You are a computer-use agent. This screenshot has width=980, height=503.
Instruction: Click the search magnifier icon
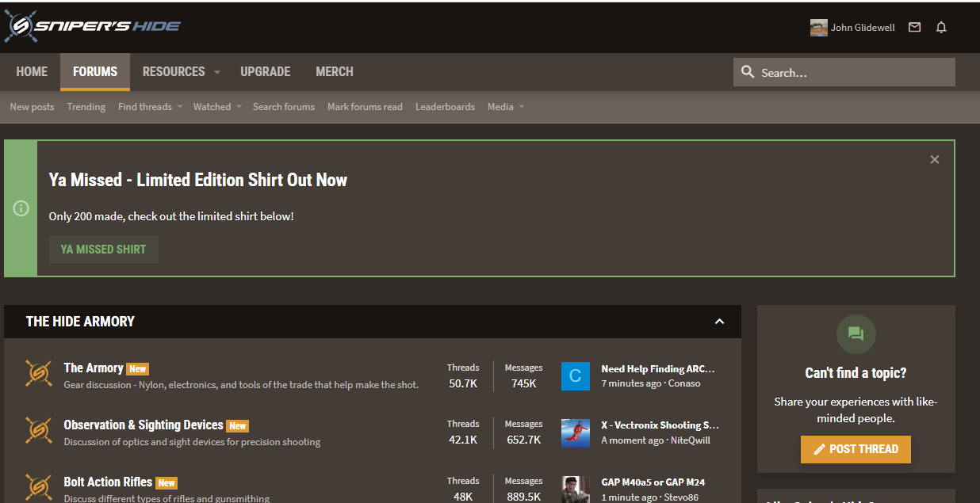[x=747, y=72]
